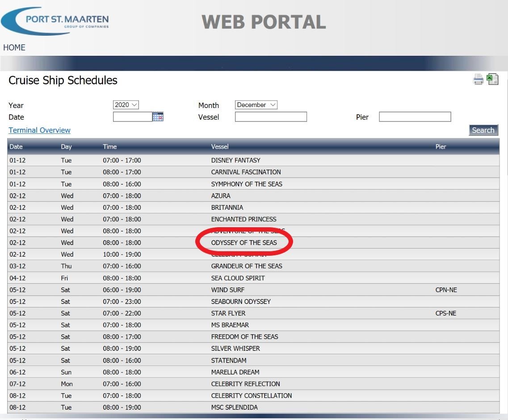The image size is (508, 420).
Task: Sort by the Day column header
Action: pyautogui.click(x=66, y=146)
